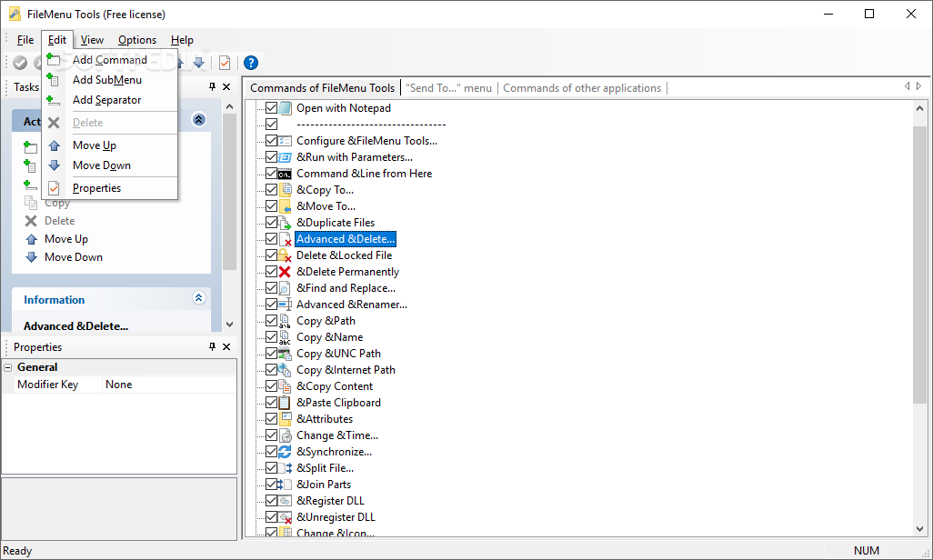Click the tab strip scroll-left arrow
Viewport: 933px width, 560px height.
click(x=907, y=86)
